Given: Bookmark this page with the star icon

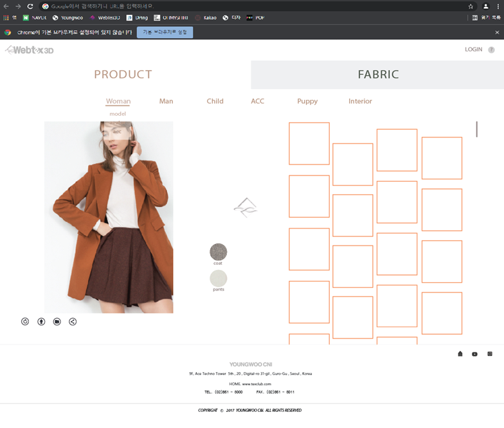Looking at the screenshot, I should pos(471,6).
